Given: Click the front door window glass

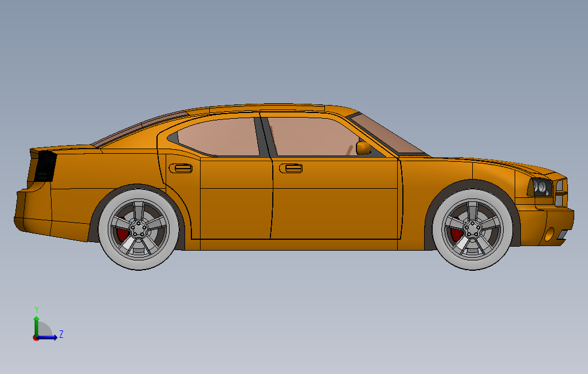Looking at the screenshot, I should 313,137.
